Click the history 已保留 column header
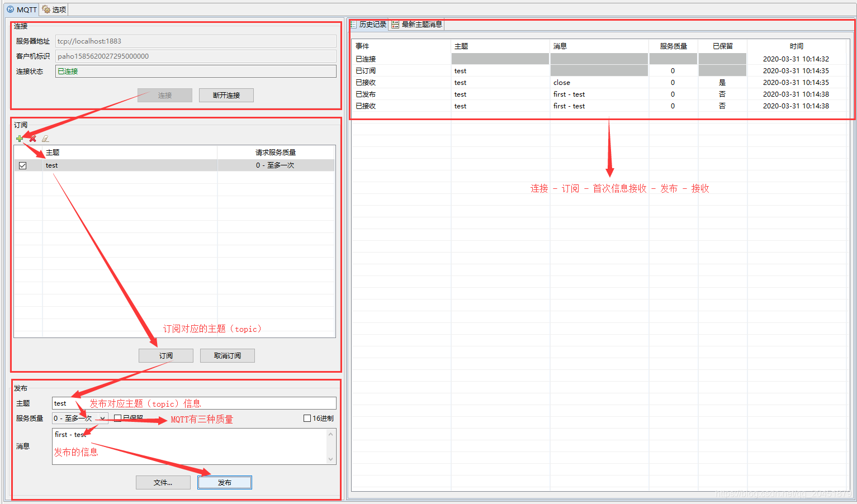This screenshot has height=504, width=857. [x=723, y=46]
